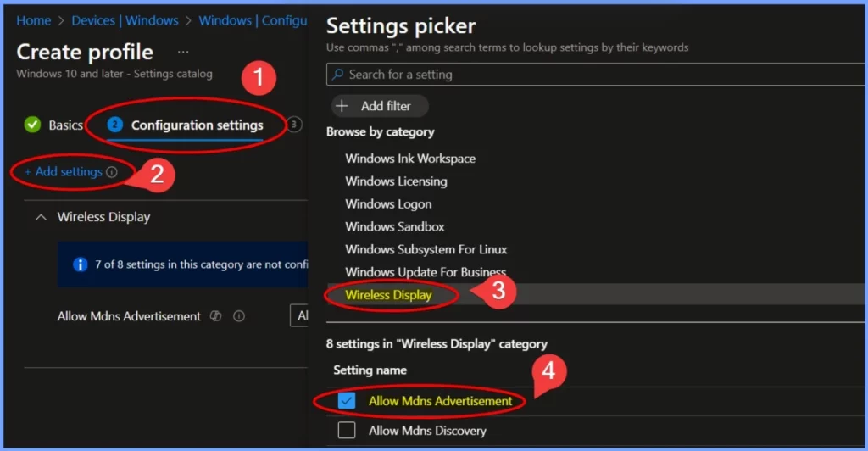
Task: Click the search magnifier icon
Action: pyautogui.click(x=337, y=74)
